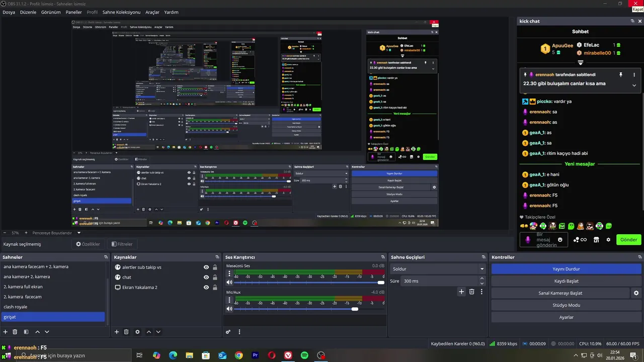
Task: Open pinned message three-dot menu
Action: pos(634,74)
